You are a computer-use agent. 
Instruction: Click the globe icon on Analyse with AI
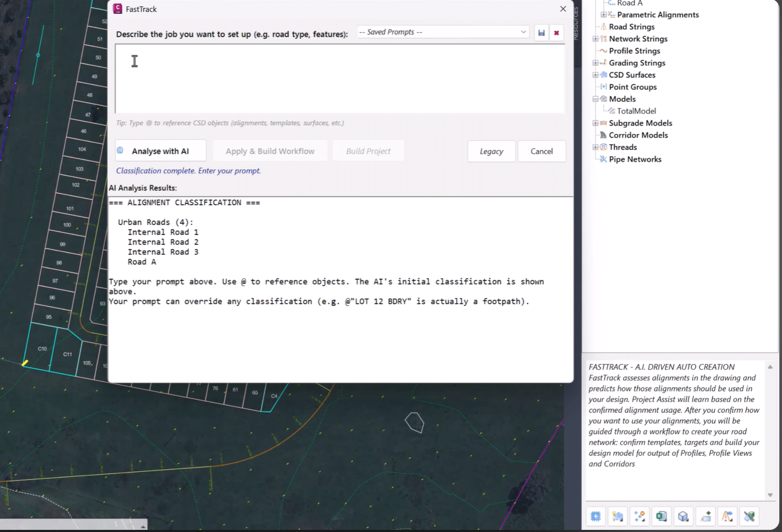pyautogui.click(x=120, y=151)
